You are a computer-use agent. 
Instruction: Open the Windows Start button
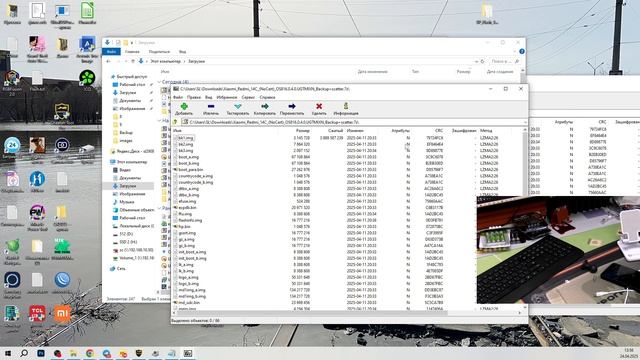click(x=8, y=353)
